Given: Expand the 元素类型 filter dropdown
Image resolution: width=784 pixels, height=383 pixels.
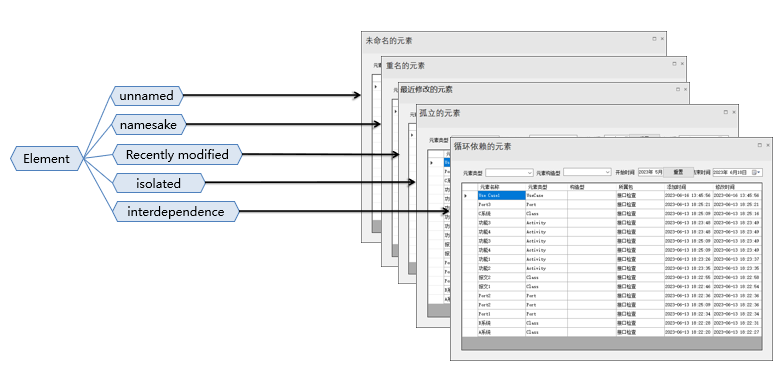Looking at the screenshot, I should tap(510, 172).
